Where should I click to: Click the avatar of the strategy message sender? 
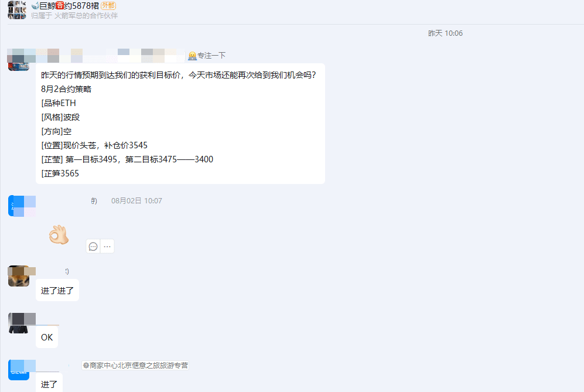[19, 60]
